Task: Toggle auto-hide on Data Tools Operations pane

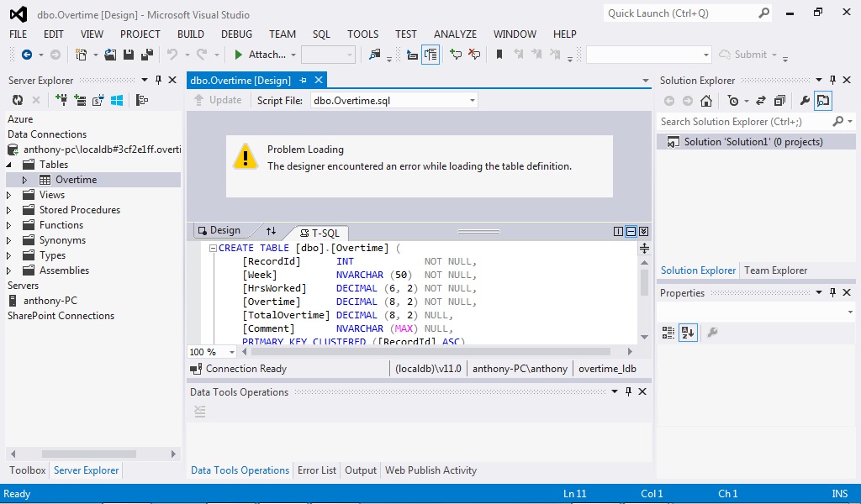Action: click(x=628, y=391)
